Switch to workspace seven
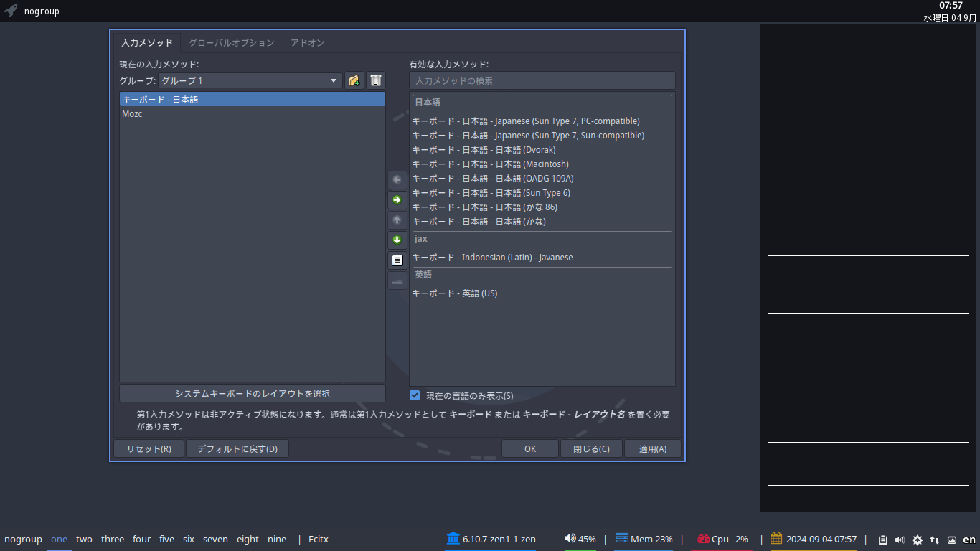The height and width of the screenshot is (551, 980). coord(215,539)
